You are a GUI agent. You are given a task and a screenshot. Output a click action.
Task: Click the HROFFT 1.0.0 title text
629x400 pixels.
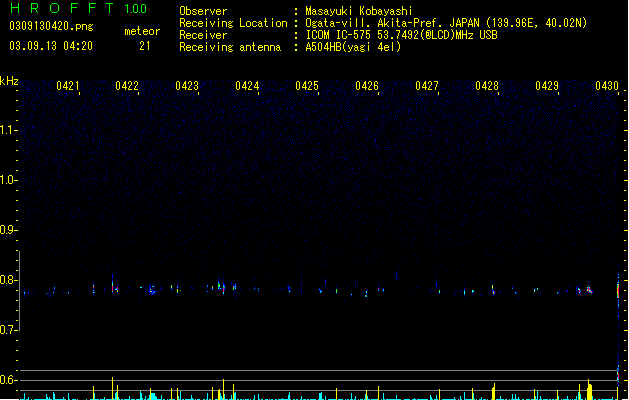pyautogui.click(x=78, y=8)
